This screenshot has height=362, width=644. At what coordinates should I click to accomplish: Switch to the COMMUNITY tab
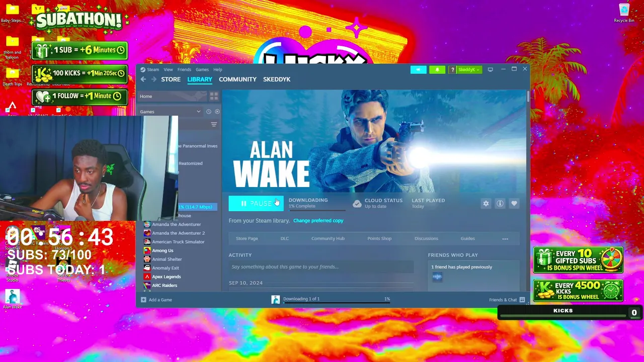237,79
